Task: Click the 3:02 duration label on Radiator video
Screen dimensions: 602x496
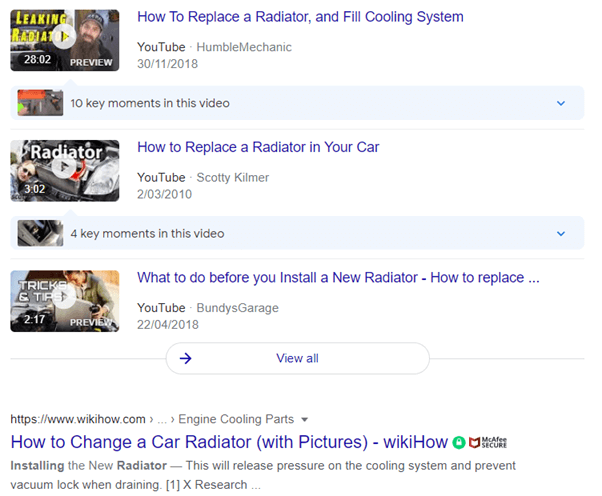Action: pos(35,189)
